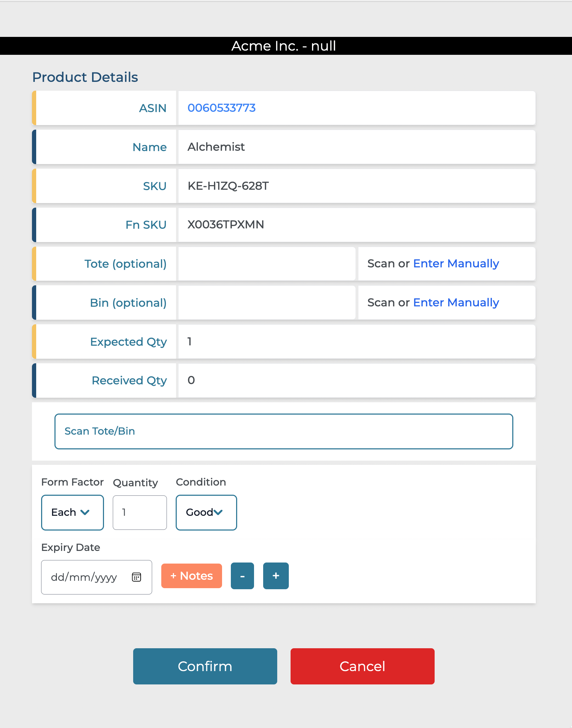Click the Confirm button
This screenshot has height=728, width=572.
click(x=205, y=666)
